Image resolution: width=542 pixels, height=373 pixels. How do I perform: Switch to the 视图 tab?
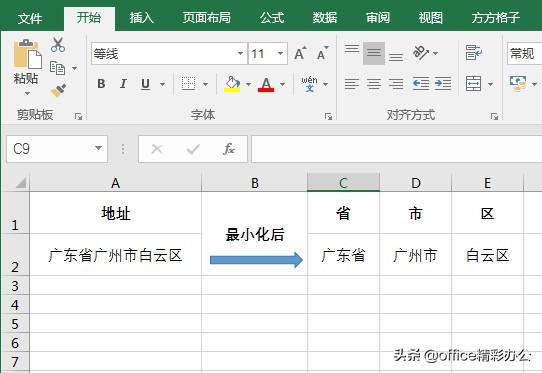(430, 18)
